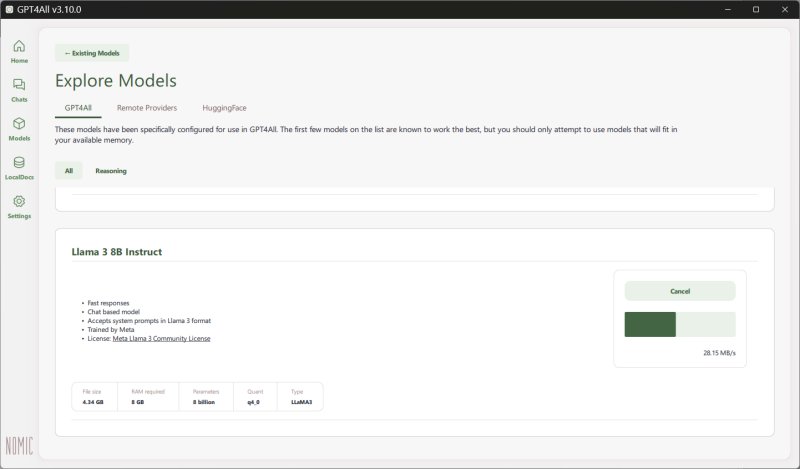The height and width of the screenshot is (469, 800).
Task: Switch to the Remote Providers tab
Action: click(147, 108)
